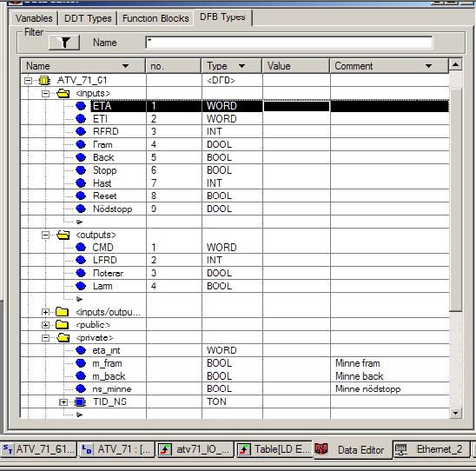Click the blue dot icon beside eta_int
The width and height of the screenshot is (476, 471).
coord(81,350)
